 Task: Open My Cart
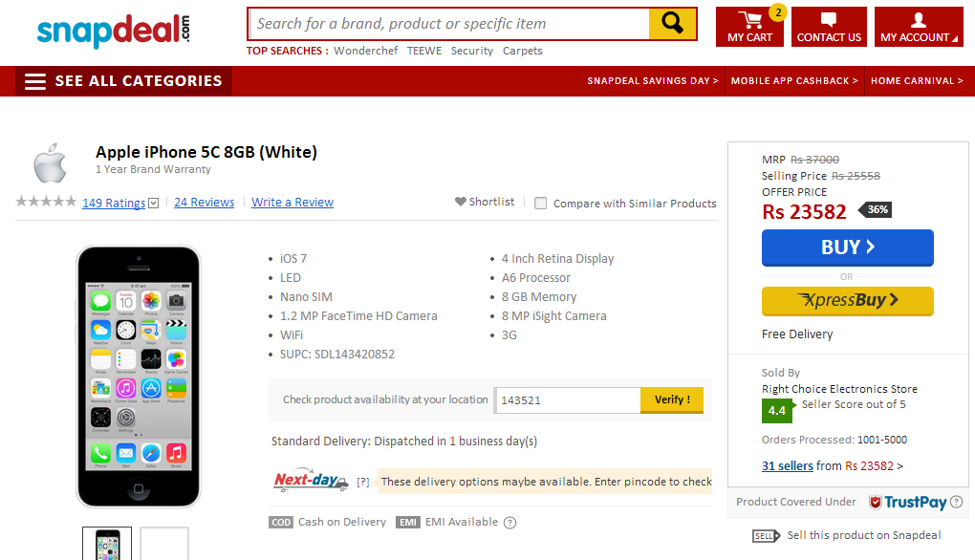coord(750,27)
